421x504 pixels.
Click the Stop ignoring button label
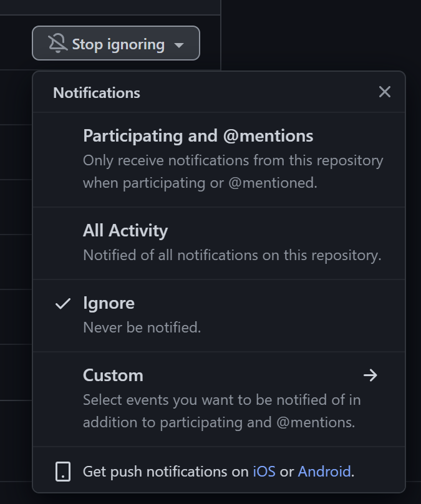pos(119,44)
